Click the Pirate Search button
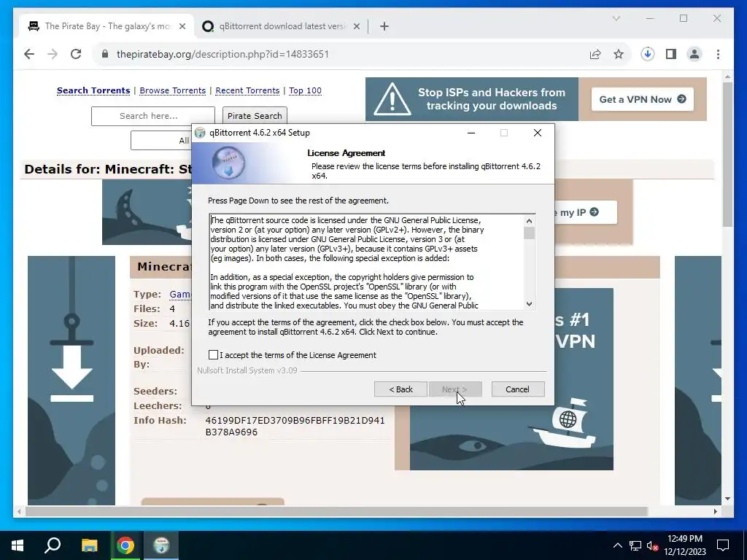 (255, 116)
